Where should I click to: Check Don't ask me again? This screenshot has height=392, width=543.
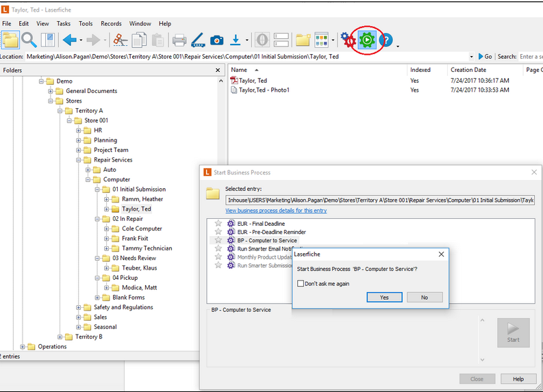tap(301, 284)
